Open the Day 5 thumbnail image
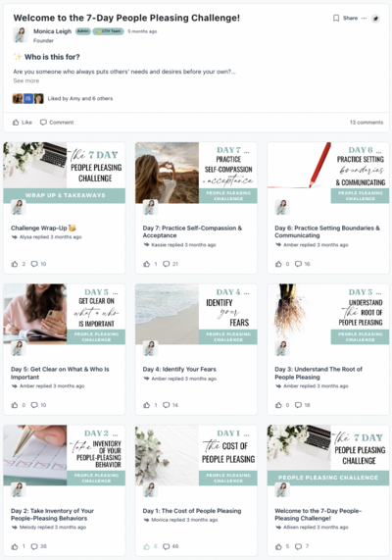392x560 pixels. 65,314
